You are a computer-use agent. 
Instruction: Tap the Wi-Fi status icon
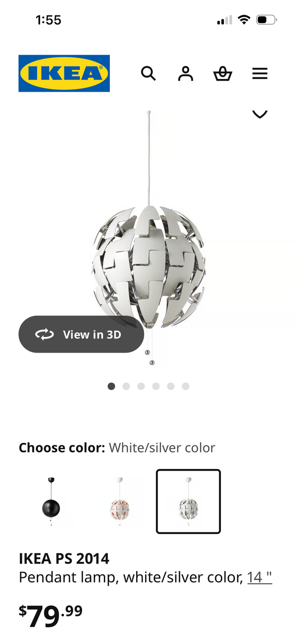click(244, 20)
